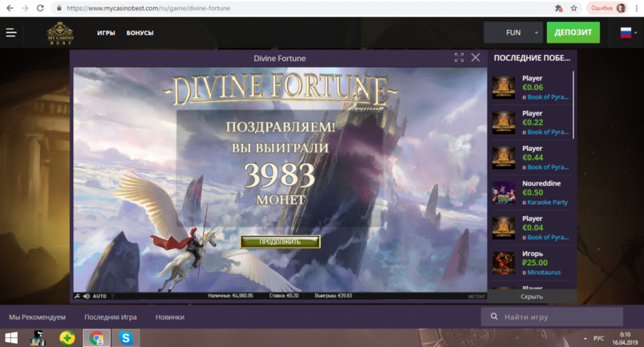The height and width of the screenshot is (347, 644).
Task: Open Book of Pyra link under €0.06
Action: click(548, 97)
